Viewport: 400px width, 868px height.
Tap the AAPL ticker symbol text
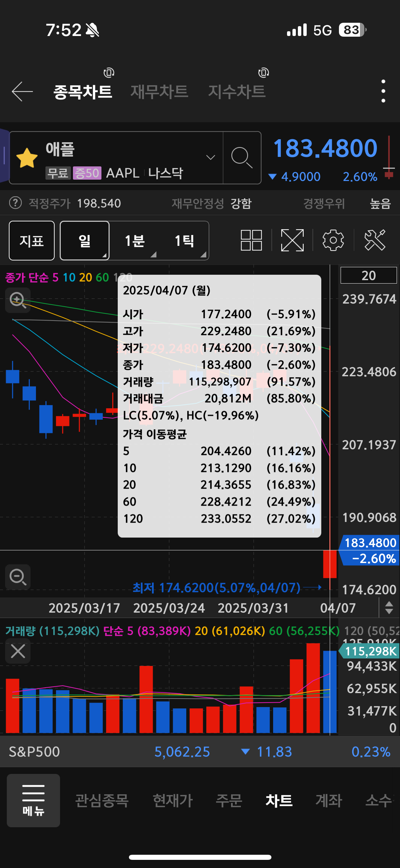click(123, 173)
